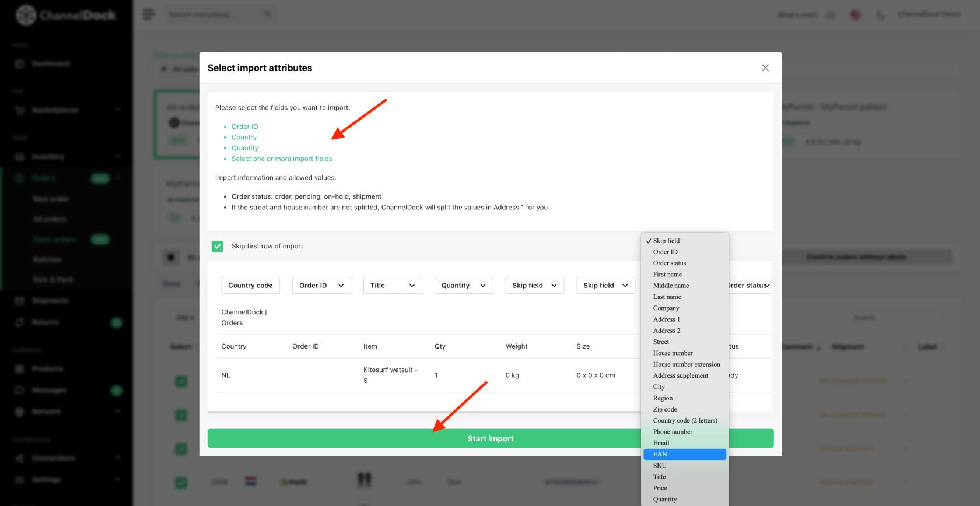Open the Order status column dropdown
This screenshot has width=980, height=506.
pos(750,286)
